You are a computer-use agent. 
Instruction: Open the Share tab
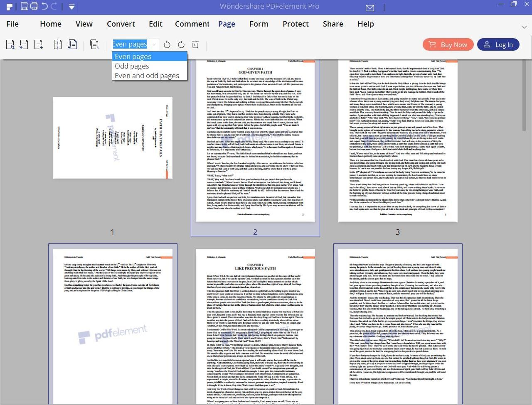[x=333, y=24]
